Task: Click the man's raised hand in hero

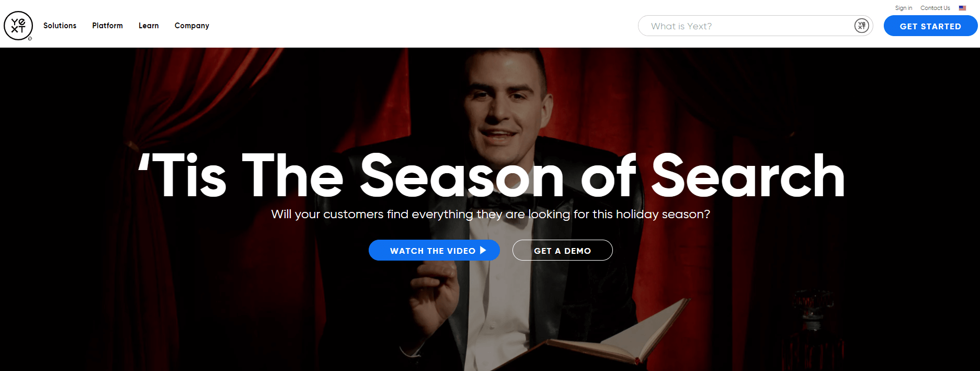Action: [x=434, y=293]
